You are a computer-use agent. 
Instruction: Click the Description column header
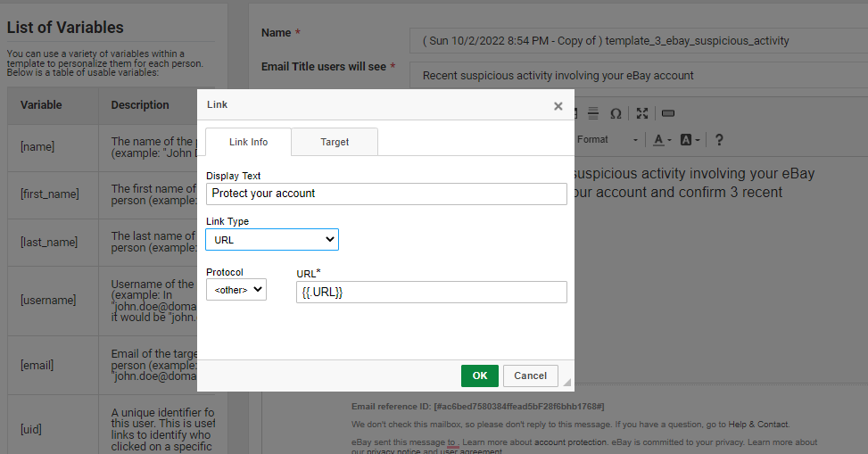tap(148, 105)
